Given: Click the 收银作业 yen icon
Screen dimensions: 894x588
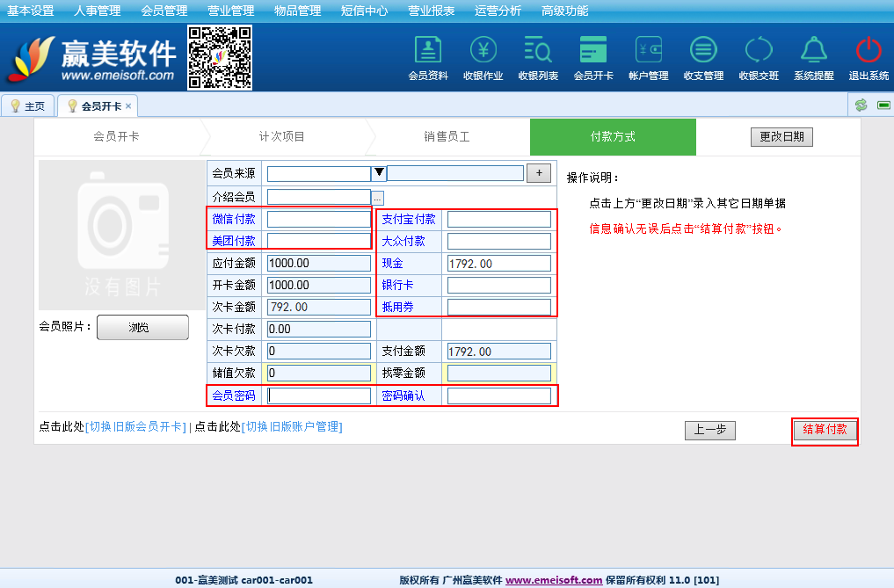Looking at the screenshot, I should (483, 50).
